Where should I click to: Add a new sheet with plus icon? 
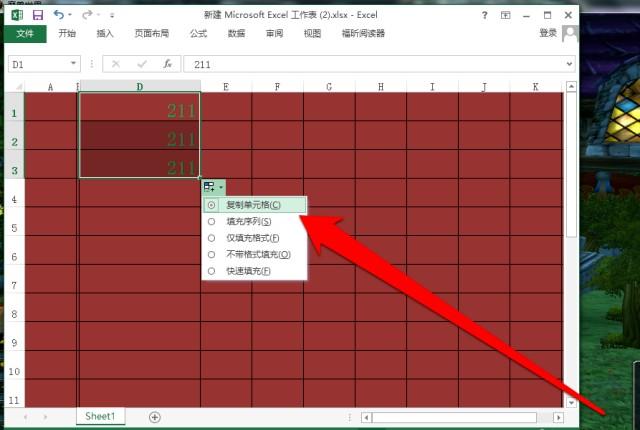click(155, 417)
